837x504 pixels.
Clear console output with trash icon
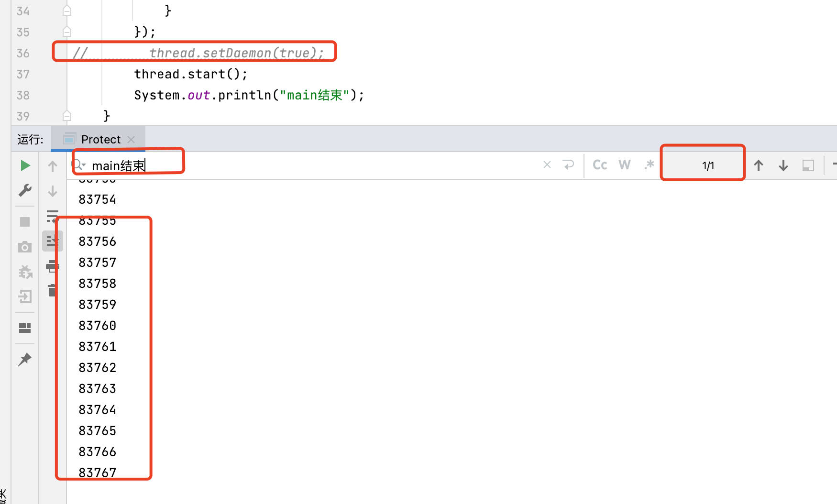tap(52, 290)
